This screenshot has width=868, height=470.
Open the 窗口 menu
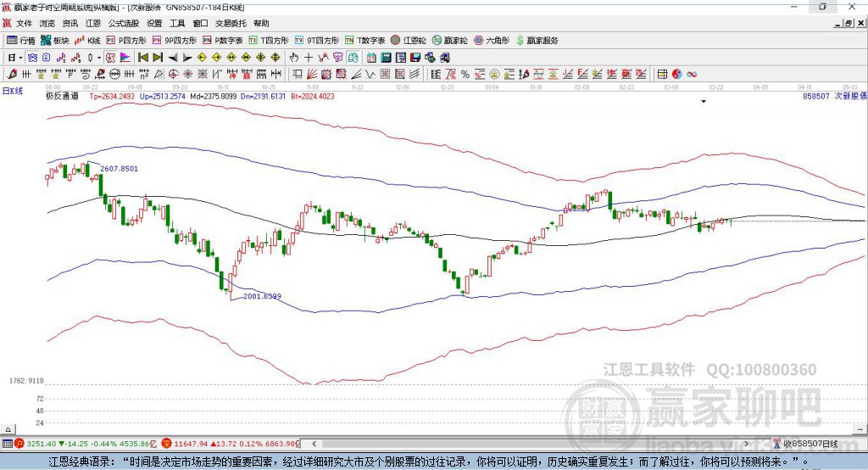(x=200, y=23)
